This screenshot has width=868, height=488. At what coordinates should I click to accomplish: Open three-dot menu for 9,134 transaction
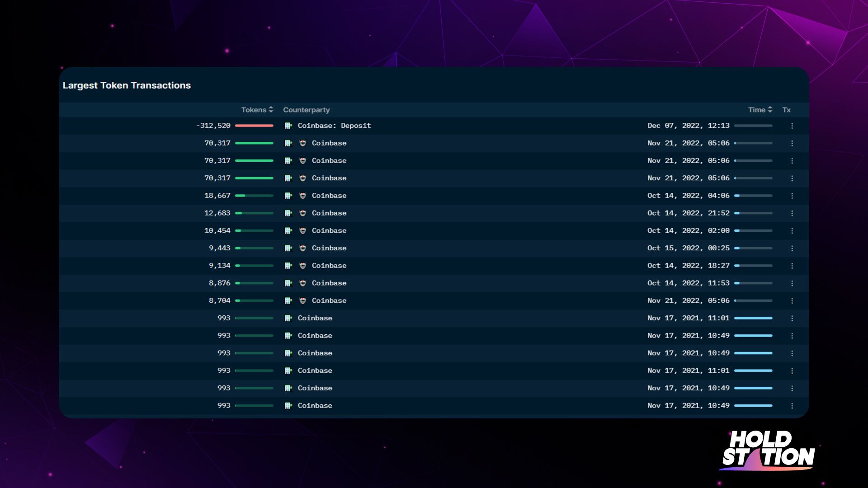tap(792, 266)
